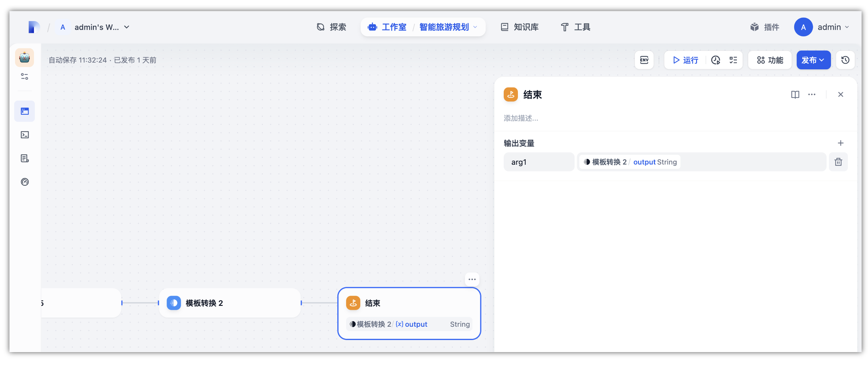Click the 结束 node orange icon on canvas
This screenshot has width=868, height=365.
point(353,303)
